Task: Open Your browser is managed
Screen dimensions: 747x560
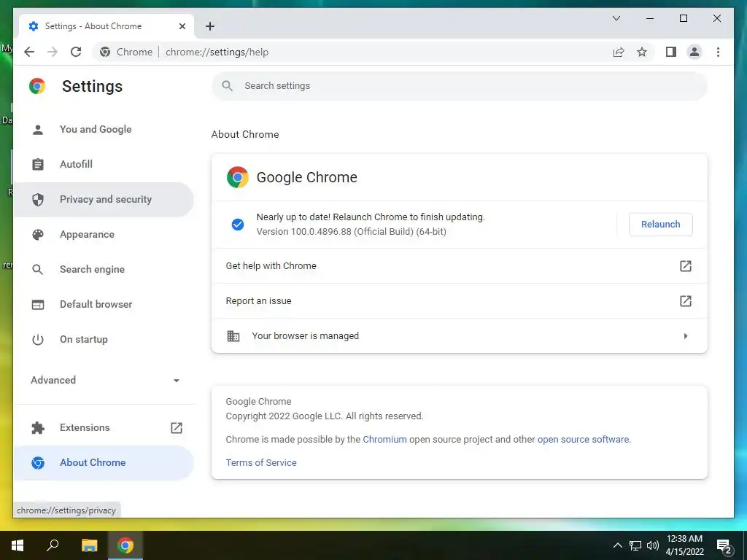Action: [460, 335]
